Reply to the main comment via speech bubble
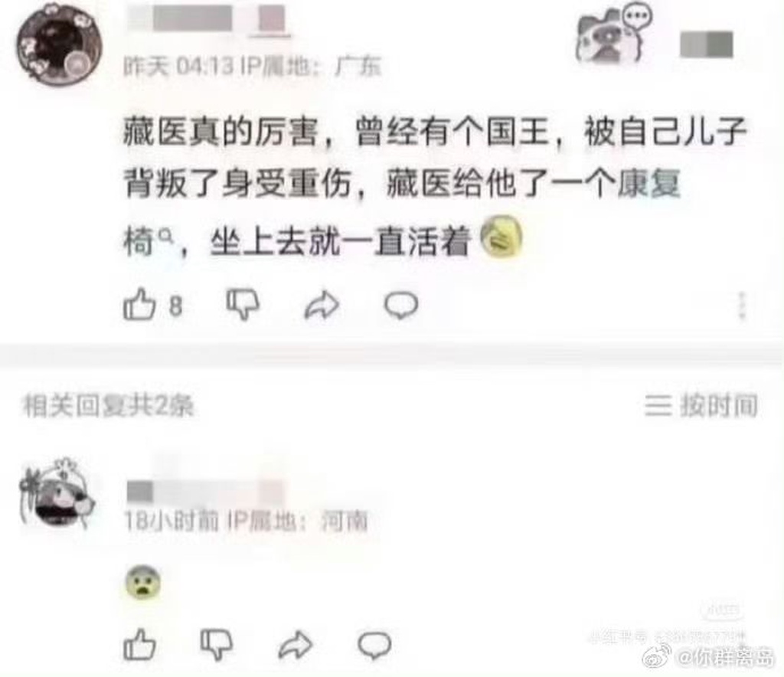Viewport: 784px width, 677px height. tap(401, 305)
